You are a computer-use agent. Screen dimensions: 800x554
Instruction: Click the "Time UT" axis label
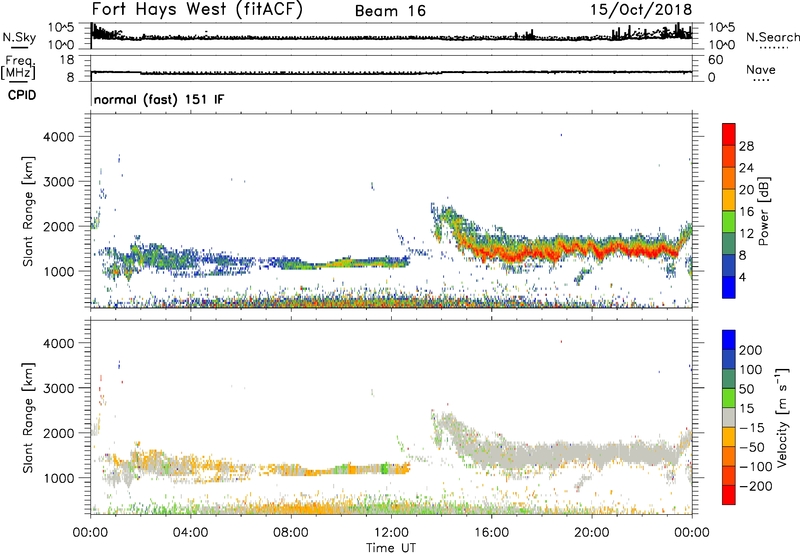click(x=391, y=548)
